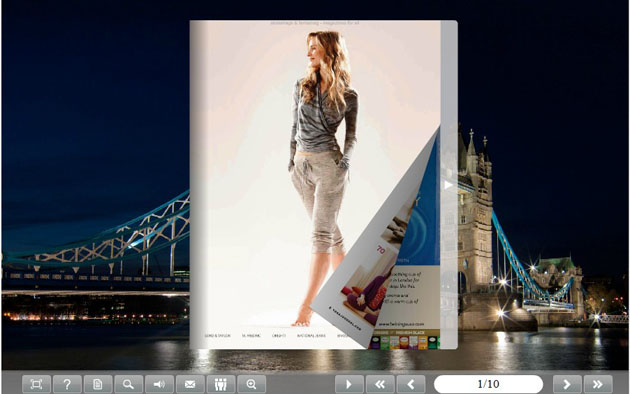Go to previous page left arrow
The image size is (630, 394).
(x=411, y=384)
